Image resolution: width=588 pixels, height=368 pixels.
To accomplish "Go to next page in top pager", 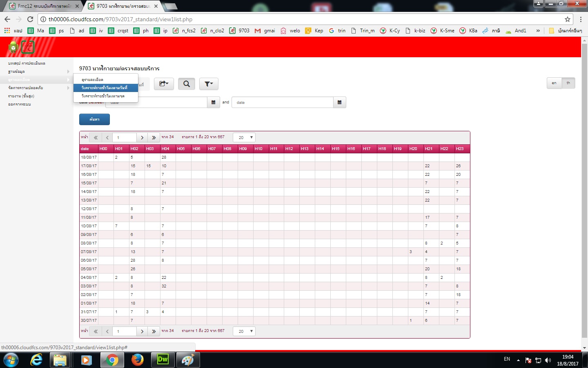I will point(142,138).
